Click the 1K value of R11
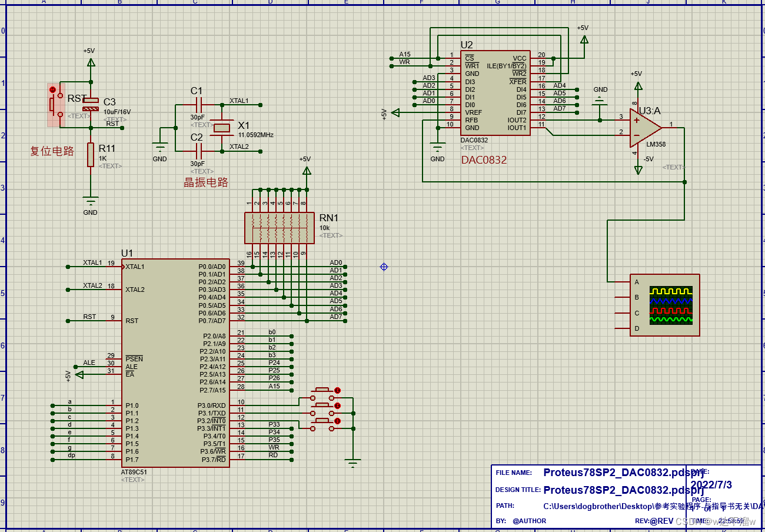 pos(102,158)
